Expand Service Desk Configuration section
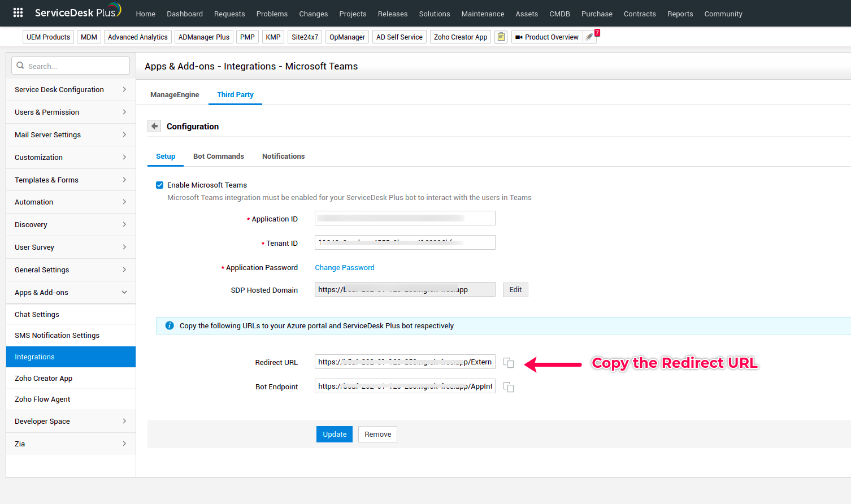The image size is (851, 504). [71, 90]
